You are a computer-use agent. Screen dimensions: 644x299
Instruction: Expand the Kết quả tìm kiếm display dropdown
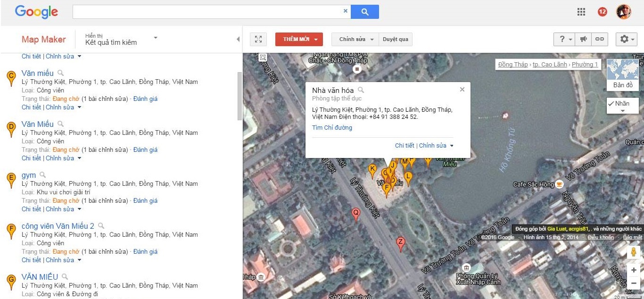(155, 38)
